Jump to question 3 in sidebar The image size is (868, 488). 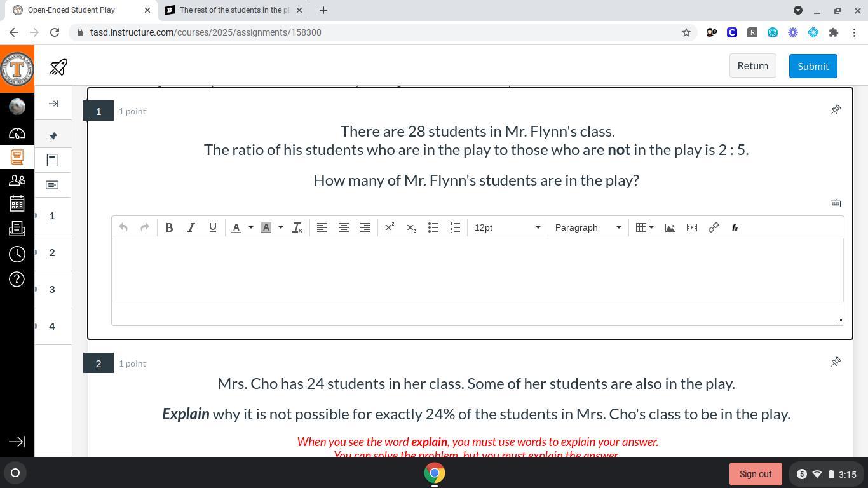coord(52,290)
